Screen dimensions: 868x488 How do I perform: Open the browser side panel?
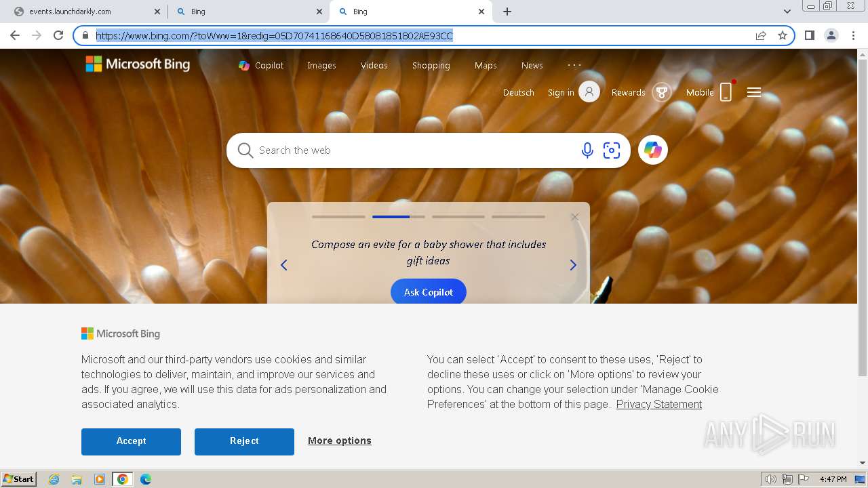[x=809, y=35]
